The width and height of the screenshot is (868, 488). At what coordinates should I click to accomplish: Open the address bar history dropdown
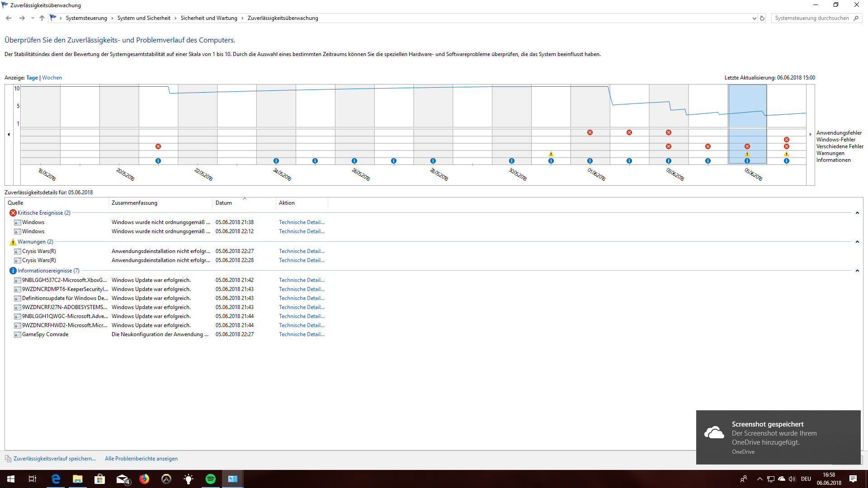point(754,19)
